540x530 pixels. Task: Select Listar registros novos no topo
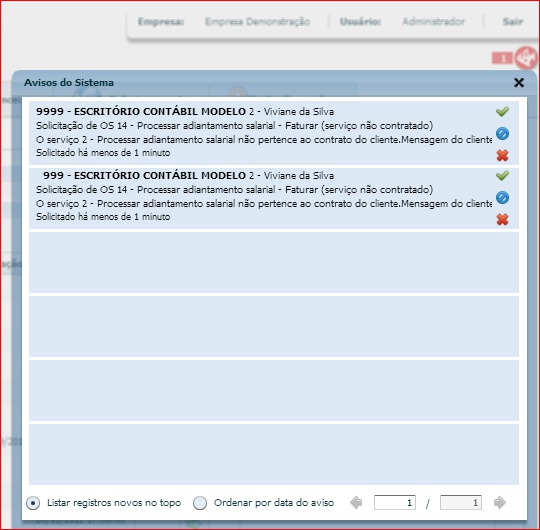[33, 503]
